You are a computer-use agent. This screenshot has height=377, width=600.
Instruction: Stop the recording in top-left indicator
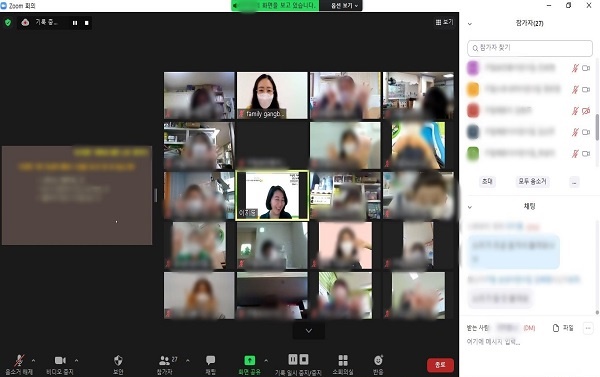(87, 23)
